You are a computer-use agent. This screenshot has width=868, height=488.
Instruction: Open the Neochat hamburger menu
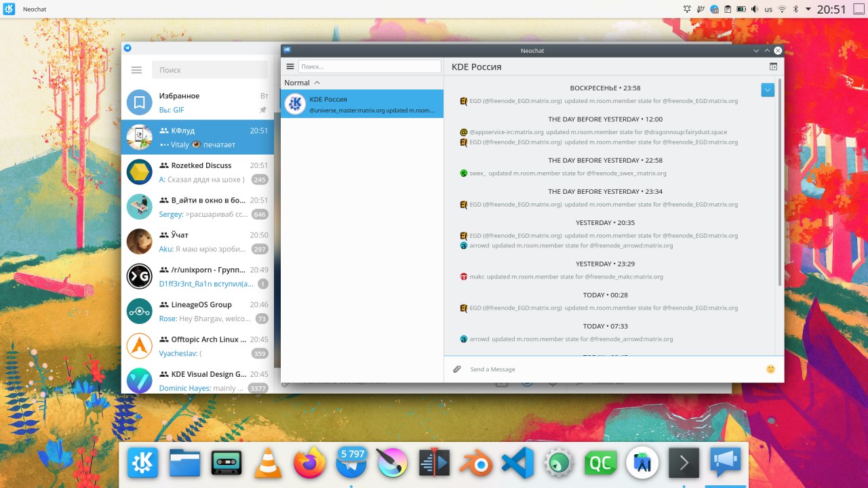[290, 66]
